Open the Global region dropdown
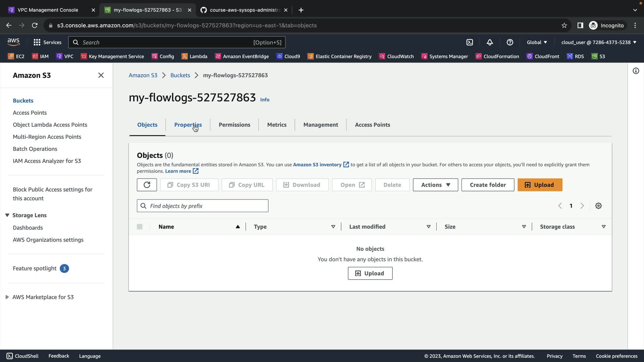Screen dimensions: 644x362 pos(537,42)
